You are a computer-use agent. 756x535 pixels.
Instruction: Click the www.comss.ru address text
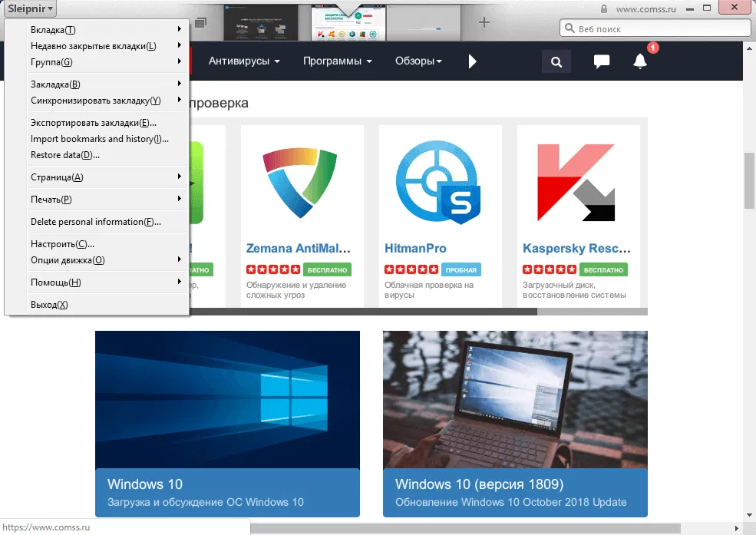click(645, 9)
